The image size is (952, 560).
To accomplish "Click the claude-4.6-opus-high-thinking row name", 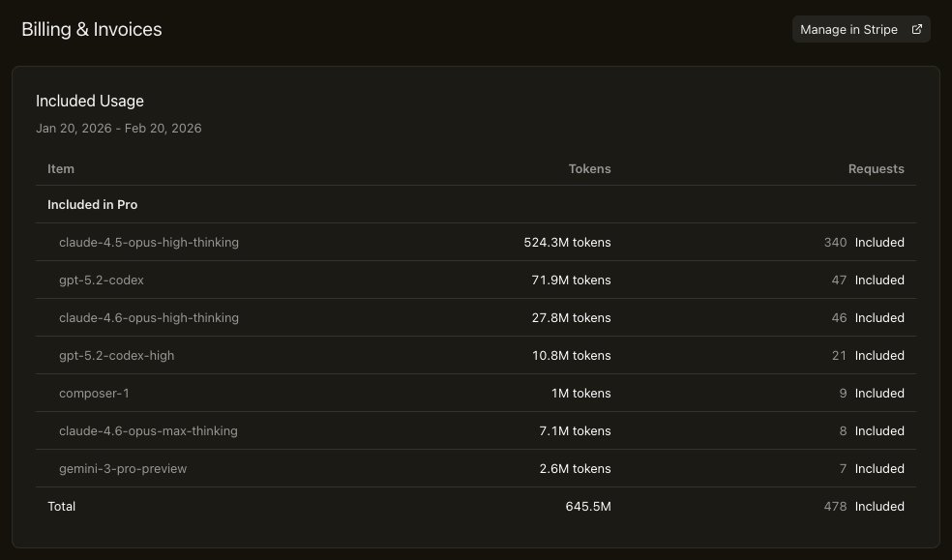I will [x=149, y=317].
